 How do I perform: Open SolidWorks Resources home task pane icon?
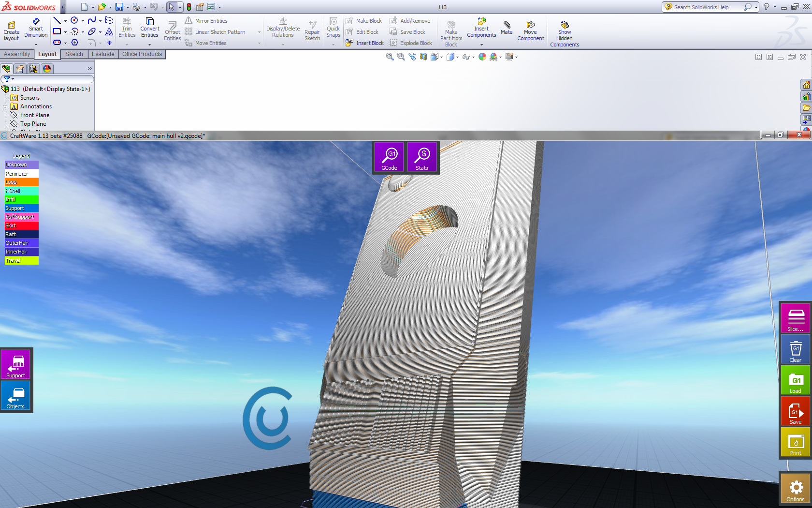(x=806, y=85)
